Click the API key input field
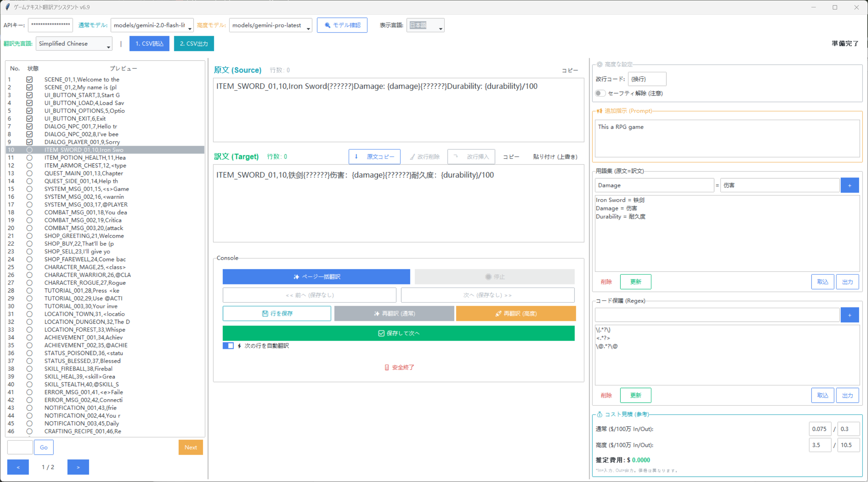 pyautogui.click(x=50, y=25)
